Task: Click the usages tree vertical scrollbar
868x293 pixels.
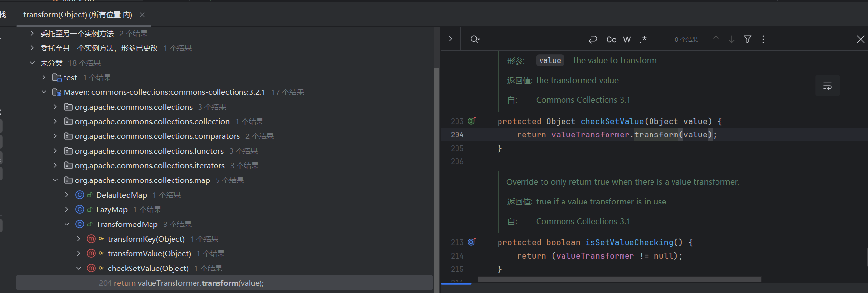Action: (x=437, y=181)
